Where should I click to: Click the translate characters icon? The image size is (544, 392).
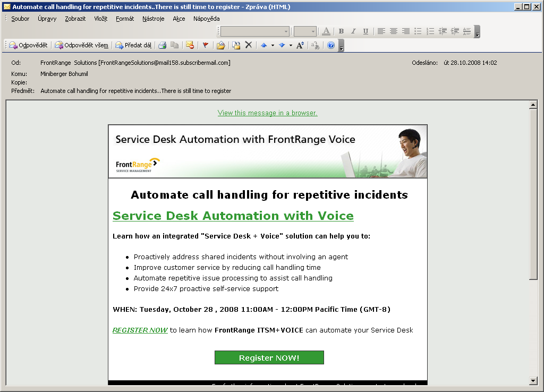[316, 45]
